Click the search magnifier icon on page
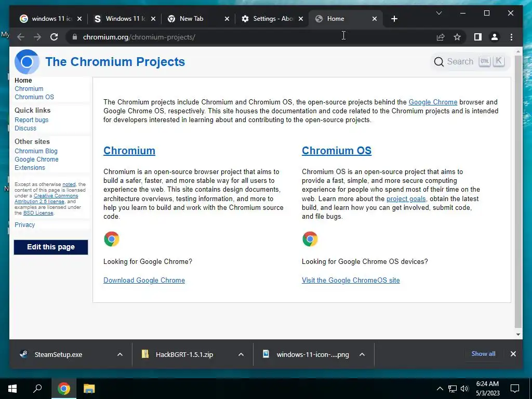 pos(438,62)
